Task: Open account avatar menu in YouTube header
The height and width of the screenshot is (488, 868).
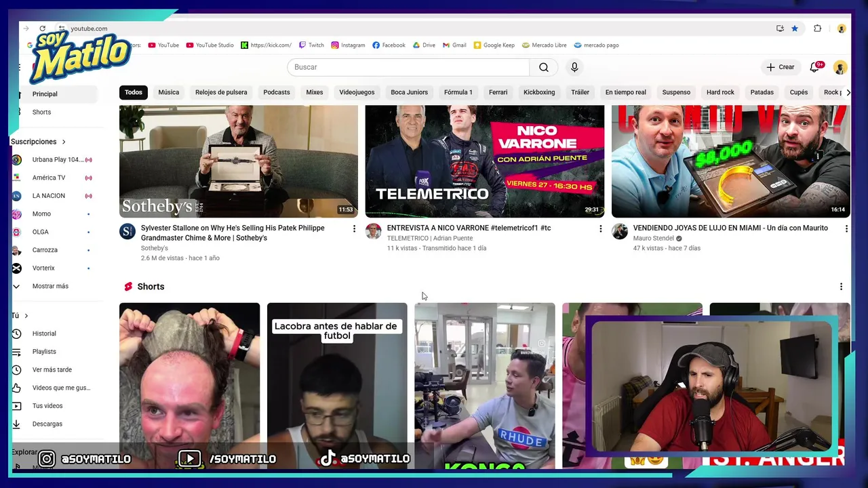Action: point(840,67)
